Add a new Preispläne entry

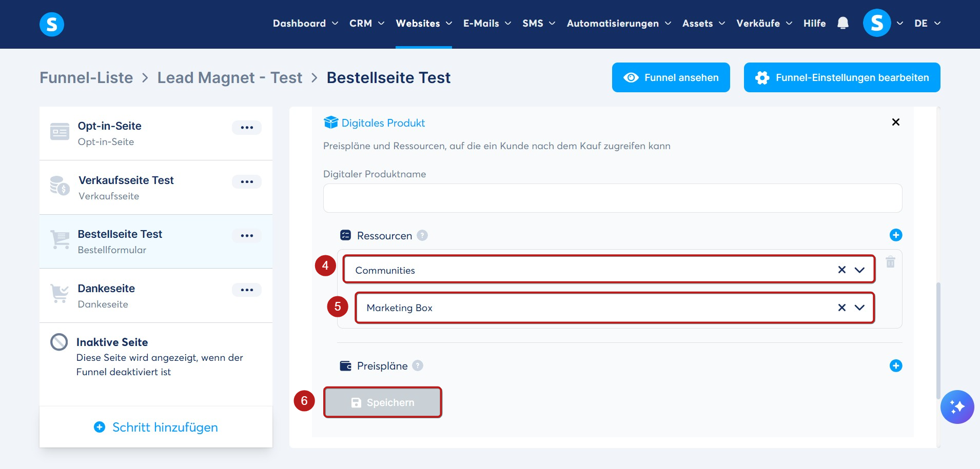click(x=896, y=365)
